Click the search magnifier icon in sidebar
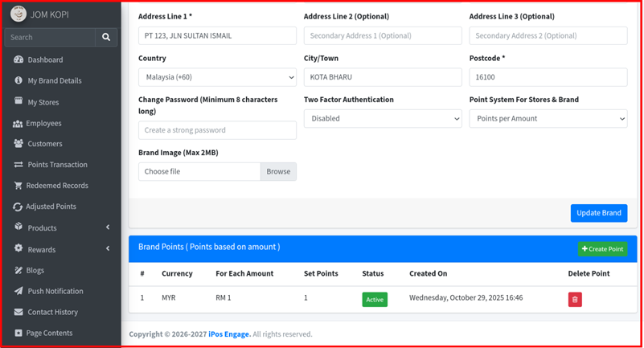This screenshot has width=644, height=348. (x=106, y=37)
